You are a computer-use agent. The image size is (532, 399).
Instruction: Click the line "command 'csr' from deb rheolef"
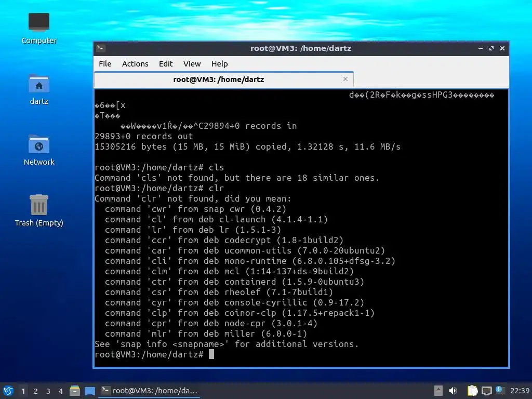point(219,292)
